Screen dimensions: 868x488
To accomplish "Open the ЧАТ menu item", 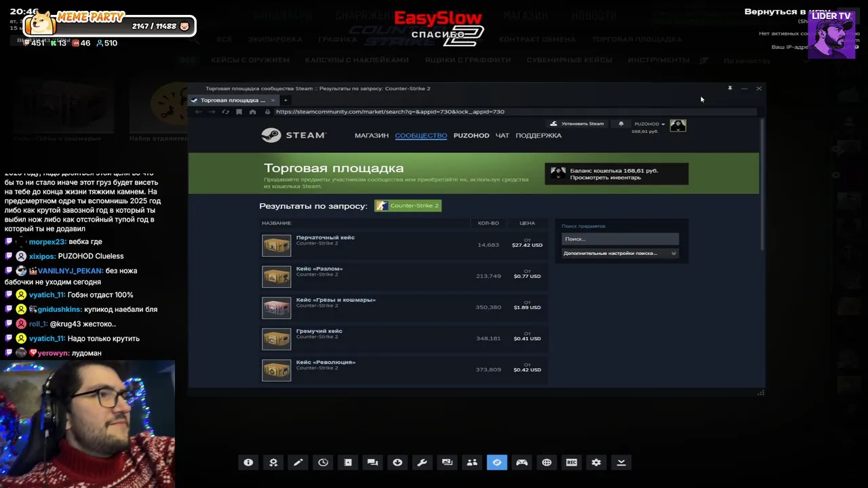I will point(502,136).
